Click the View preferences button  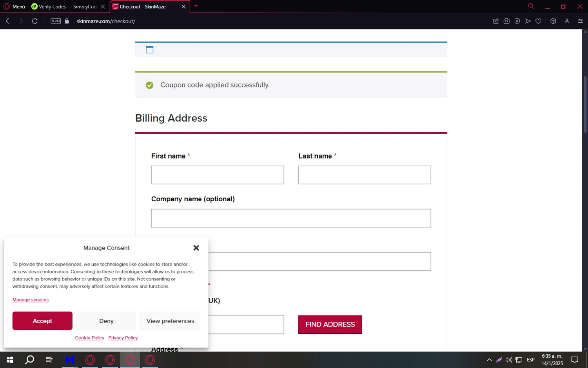170,321
